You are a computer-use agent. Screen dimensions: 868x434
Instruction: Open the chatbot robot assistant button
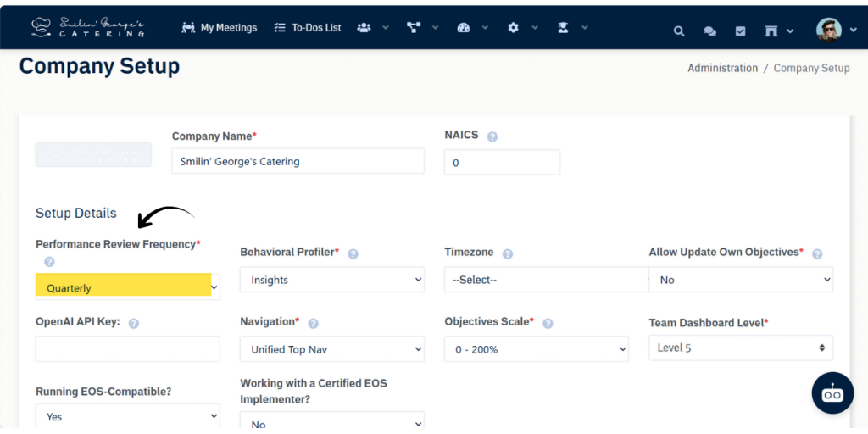pyautogui.click(x=832, y=392)
